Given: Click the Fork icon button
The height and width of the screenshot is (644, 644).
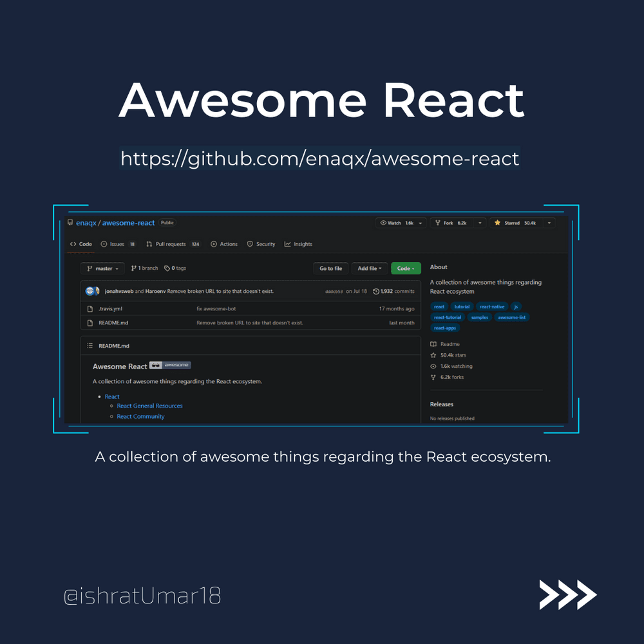Looking at the screenshot, I should click(438, 223).
